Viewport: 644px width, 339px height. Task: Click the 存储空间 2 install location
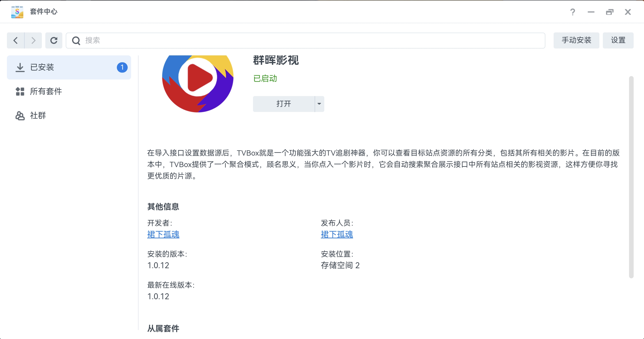click(x=340, y=265)
